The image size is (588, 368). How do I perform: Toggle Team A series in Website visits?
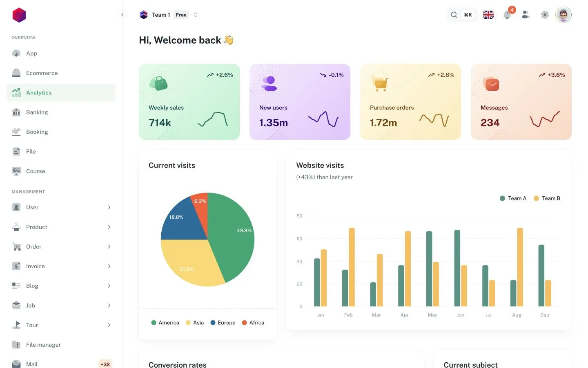pyautogui.click(x=513, y=198)
